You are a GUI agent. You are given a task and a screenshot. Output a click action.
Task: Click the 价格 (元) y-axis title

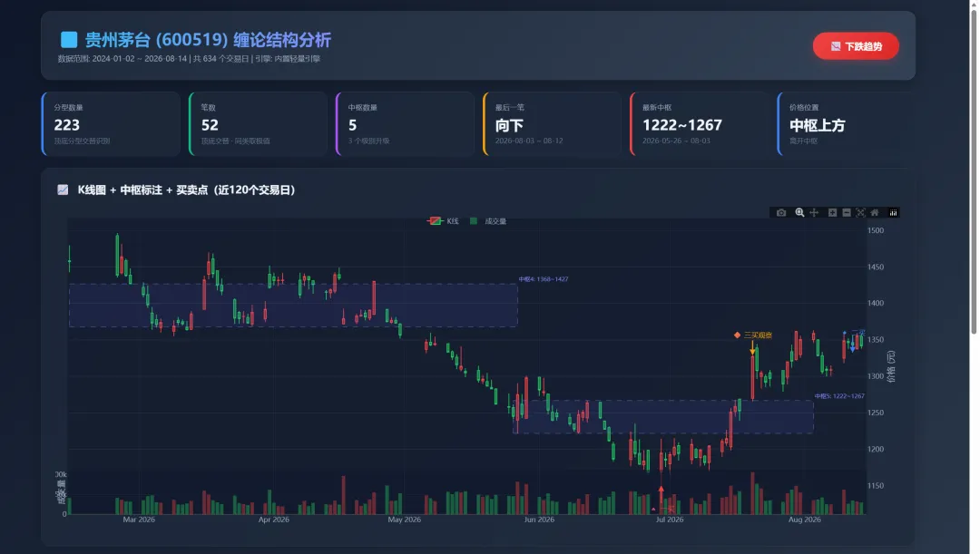tap(891, 366)
